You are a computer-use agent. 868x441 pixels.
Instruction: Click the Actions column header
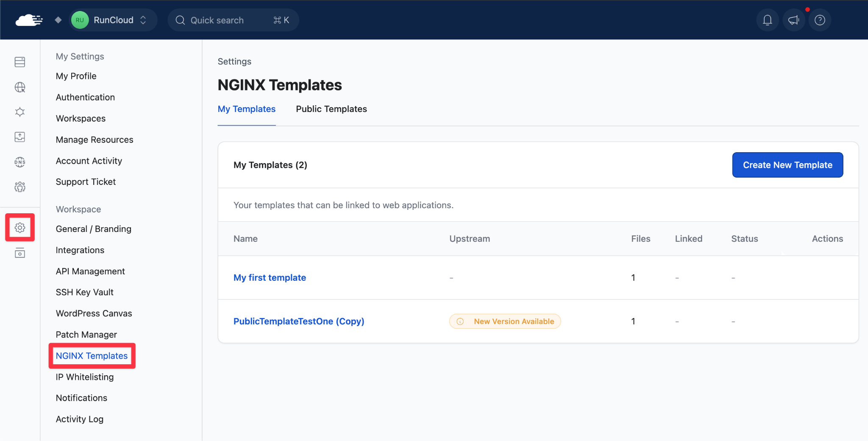point(827,239)
